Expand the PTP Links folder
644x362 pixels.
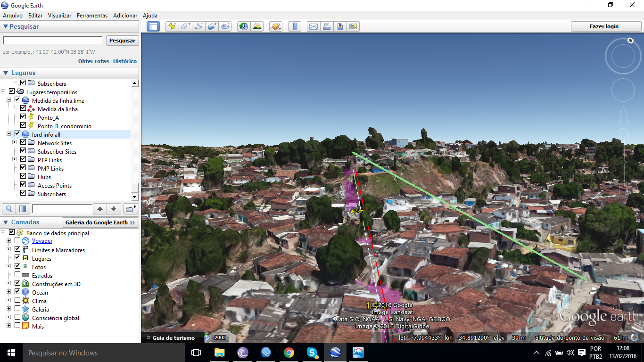15,160
